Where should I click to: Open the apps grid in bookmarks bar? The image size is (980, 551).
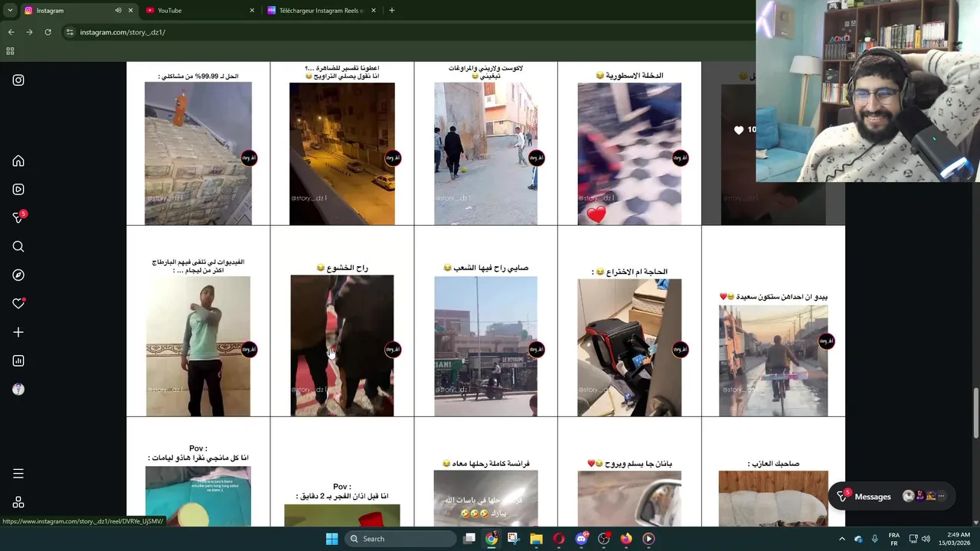10,51
